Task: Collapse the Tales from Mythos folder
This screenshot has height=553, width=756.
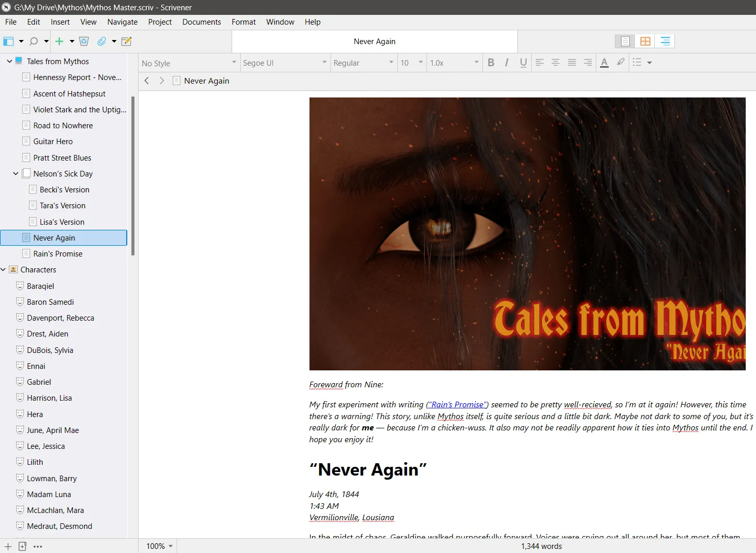Action: click(x=9, y=61)
